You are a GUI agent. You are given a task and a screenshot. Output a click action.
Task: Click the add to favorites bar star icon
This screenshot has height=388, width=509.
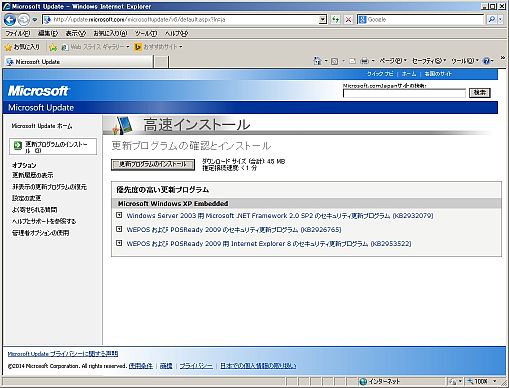pos(53,47)
